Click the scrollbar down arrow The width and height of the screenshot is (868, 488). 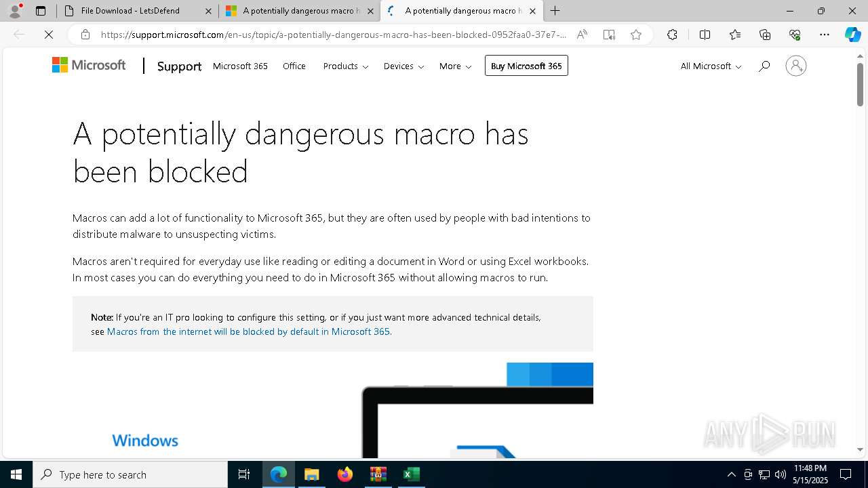(x=860, y=449)
